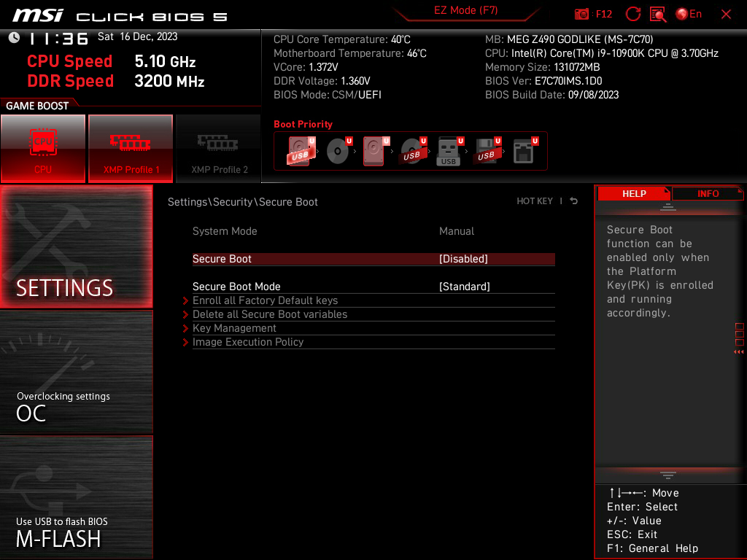Click the HOT KEY label
The width and height of the screenshot is (747, 560).
[x=535, y=201]
